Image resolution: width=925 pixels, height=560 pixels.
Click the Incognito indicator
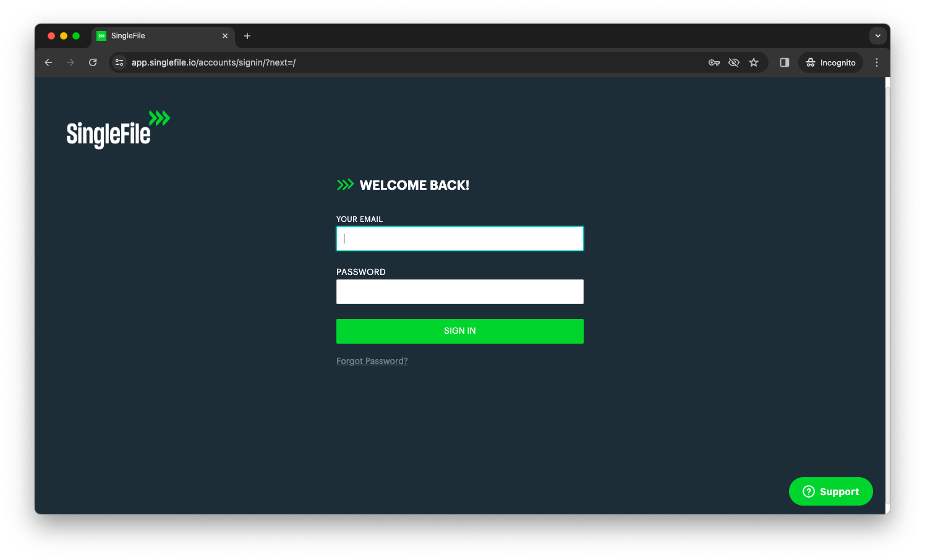pyautogui.click(x=831, y=62)
